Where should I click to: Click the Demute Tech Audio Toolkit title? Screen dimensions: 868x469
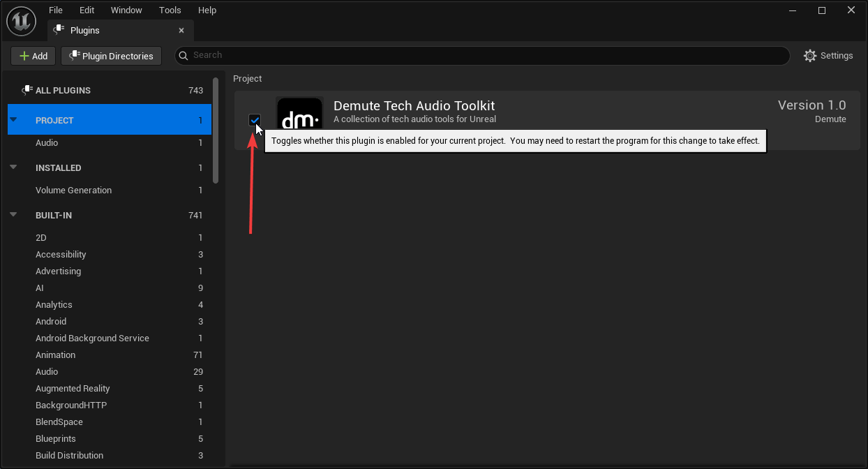tap(414, 105)
